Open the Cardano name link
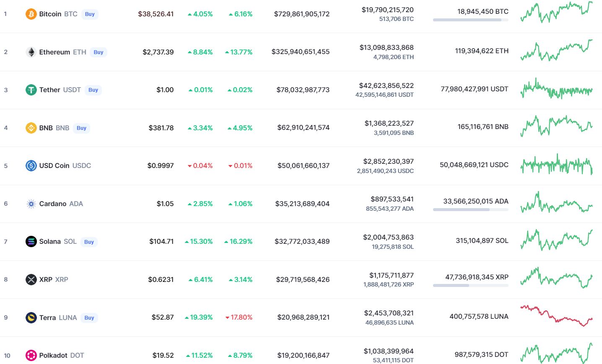Image resolution: width=602 pixels, height=364 pixels. 53,204
